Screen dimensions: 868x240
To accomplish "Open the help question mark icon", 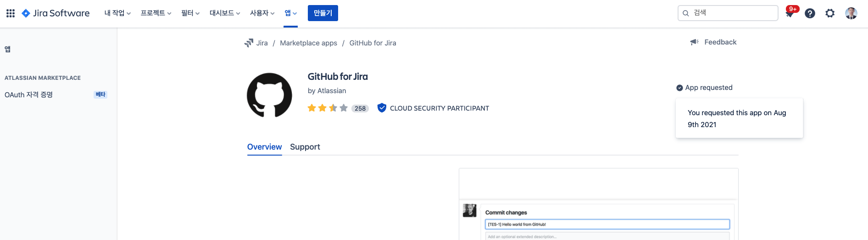I will tap(810, 13).
